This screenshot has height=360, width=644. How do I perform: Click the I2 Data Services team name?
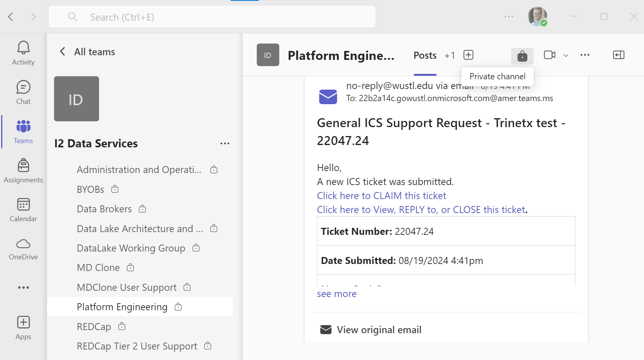click(96, 143)
